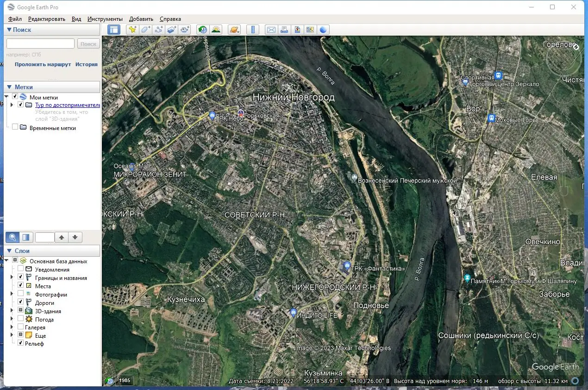The height and width of the screenshot is (390, 588).
Task: Open the Вид menu
Action: point(76,19)
